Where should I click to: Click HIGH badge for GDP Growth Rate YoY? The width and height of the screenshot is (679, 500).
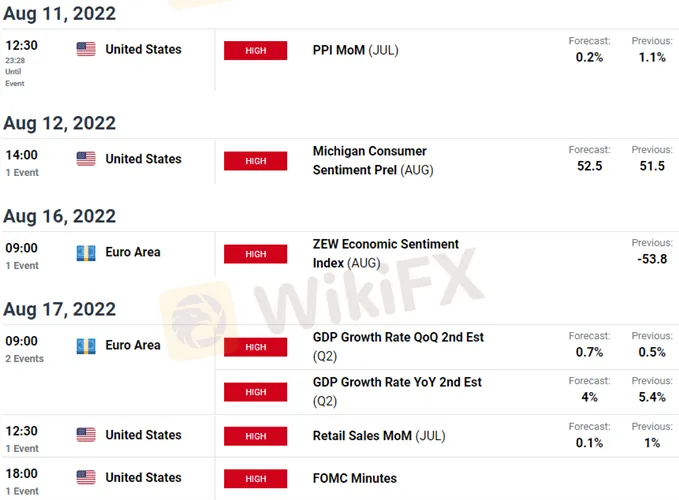pos(255,391)
